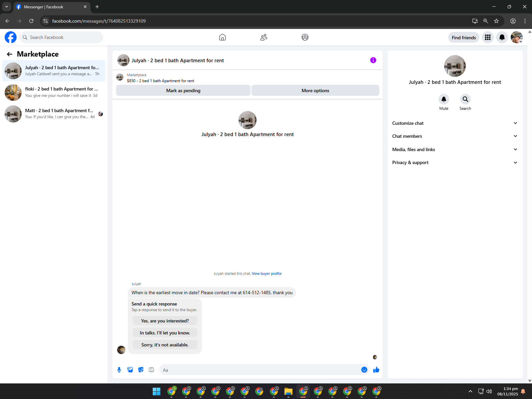Select the Messenger | Facebook tab
Viewport: 532px width, 399px height.
[52, 7]
